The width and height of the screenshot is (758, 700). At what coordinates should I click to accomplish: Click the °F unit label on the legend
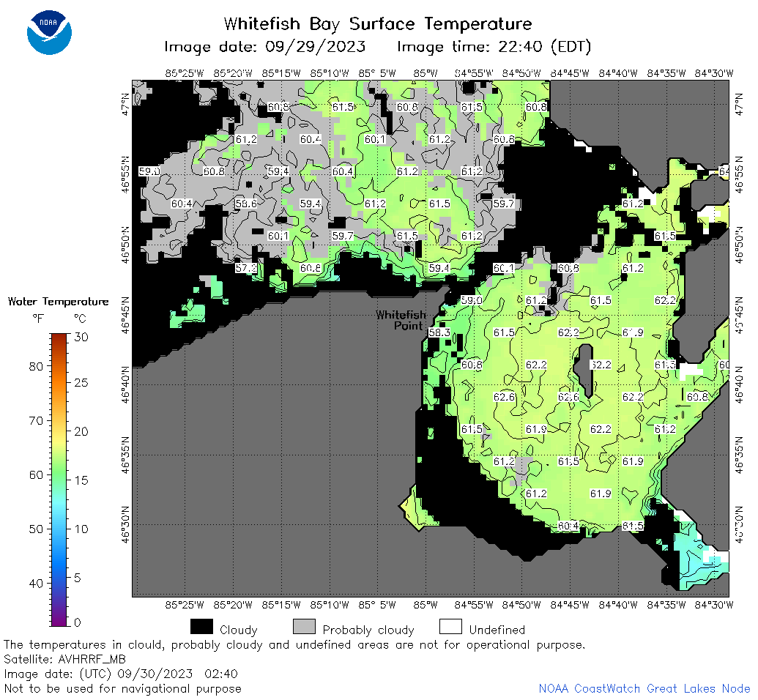pos(38,319)
